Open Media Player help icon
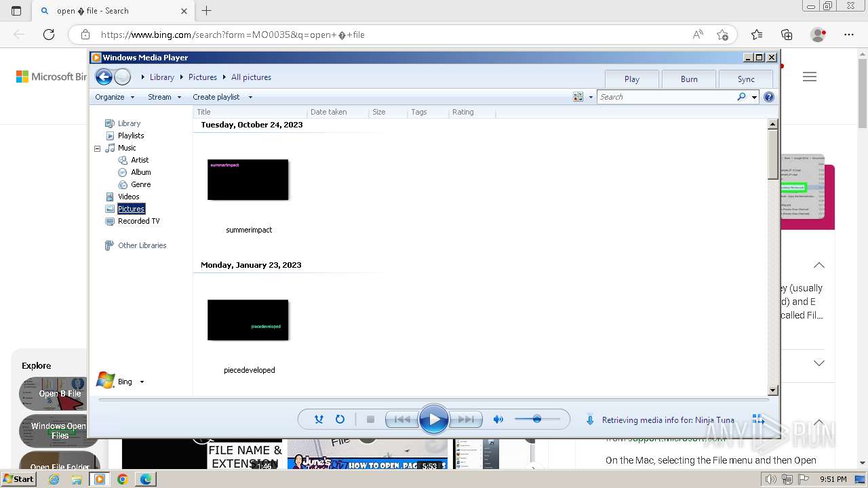This screenshot has width=868, height=488. (769, 97)
